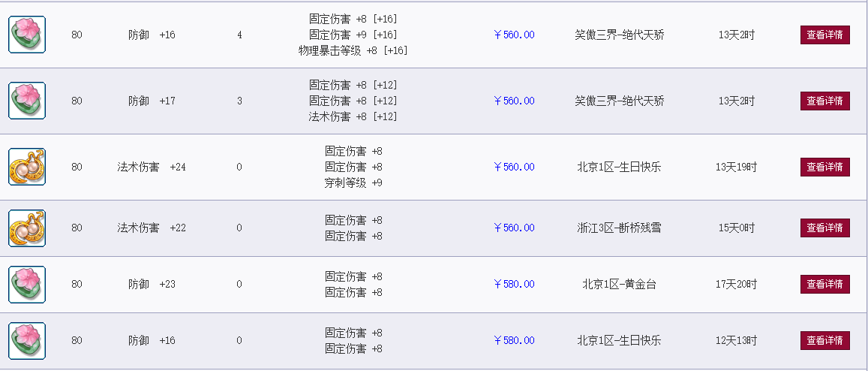Click the jade flower icon with 防御 +17
868x371 pixels.
pos(27,101)
